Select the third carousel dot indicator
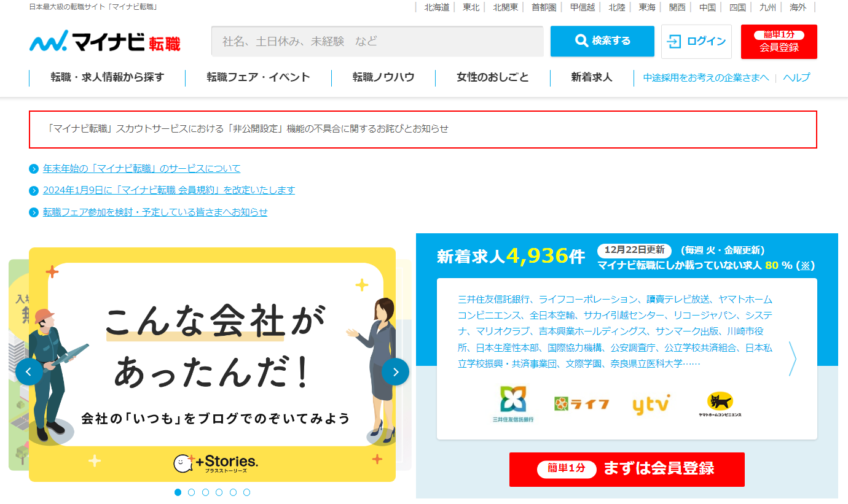Viewport: 848px width, 504px height. pyautogui.click(x=206, y=492)
